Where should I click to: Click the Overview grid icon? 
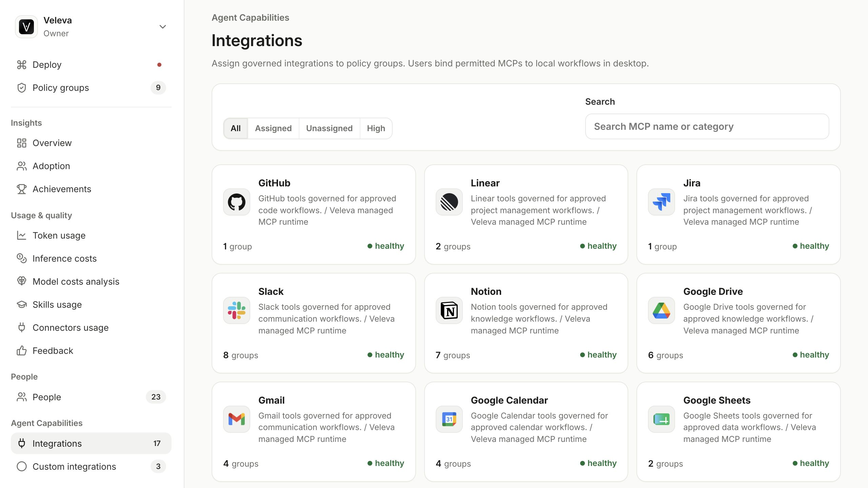click(x=22, y=143)
